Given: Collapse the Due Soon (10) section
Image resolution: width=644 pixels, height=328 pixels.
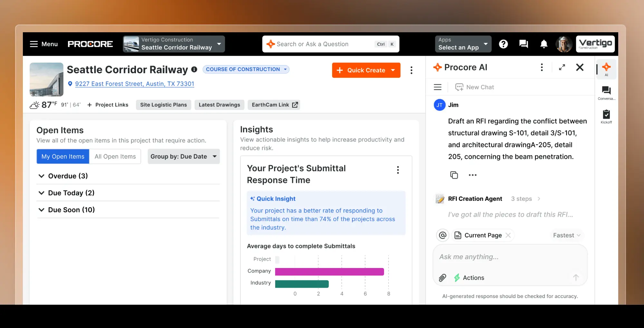Looking at the screenshot, I should [x=41, y=210].
